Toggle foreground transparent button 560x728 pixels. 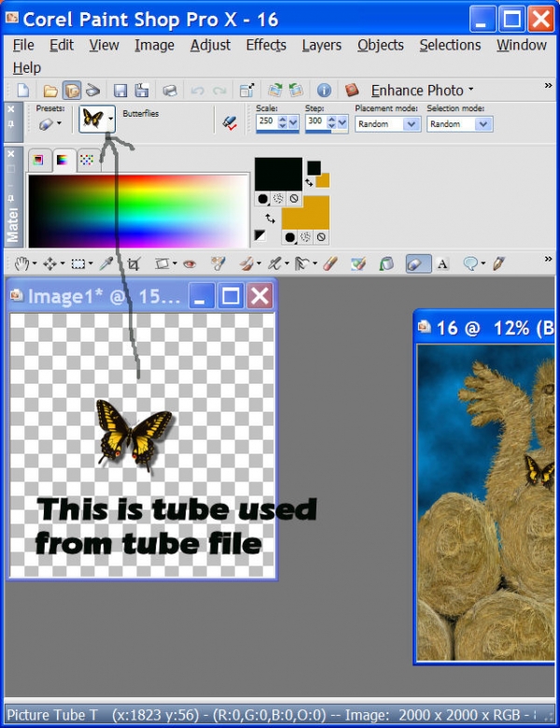pyautogui.click(x=293, y=199)
